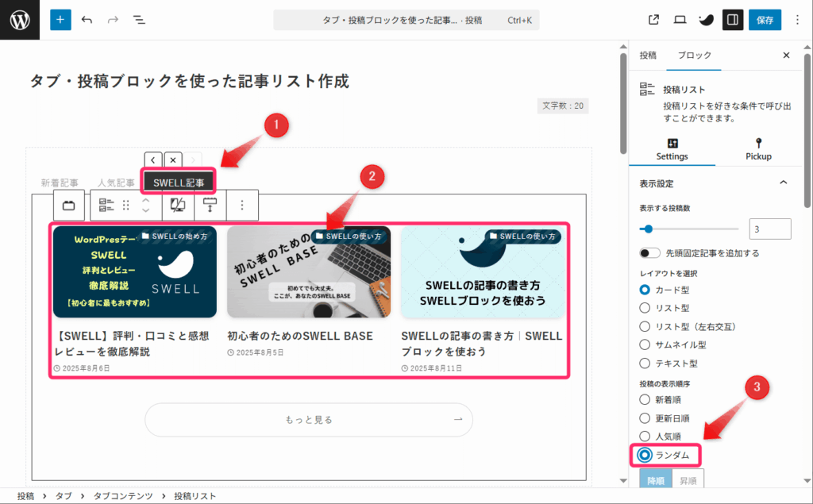Click the 保存 save button
The image size is (813, 504).
[765, 20]
